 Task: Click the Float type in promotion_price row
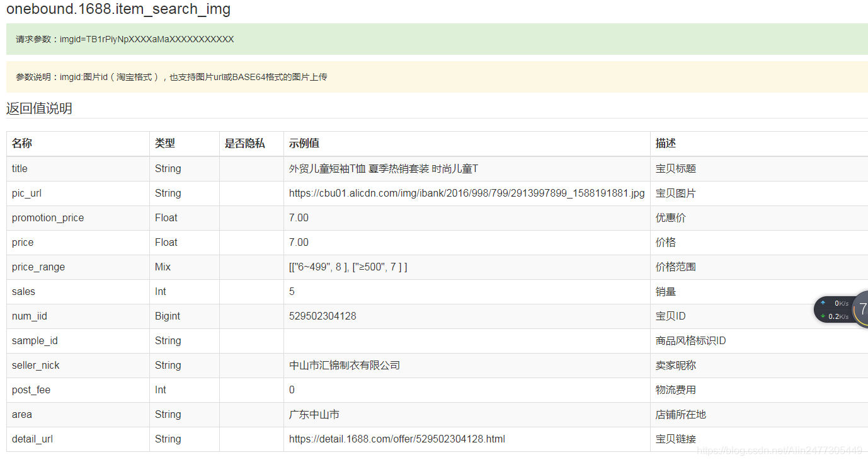[166, 217]
